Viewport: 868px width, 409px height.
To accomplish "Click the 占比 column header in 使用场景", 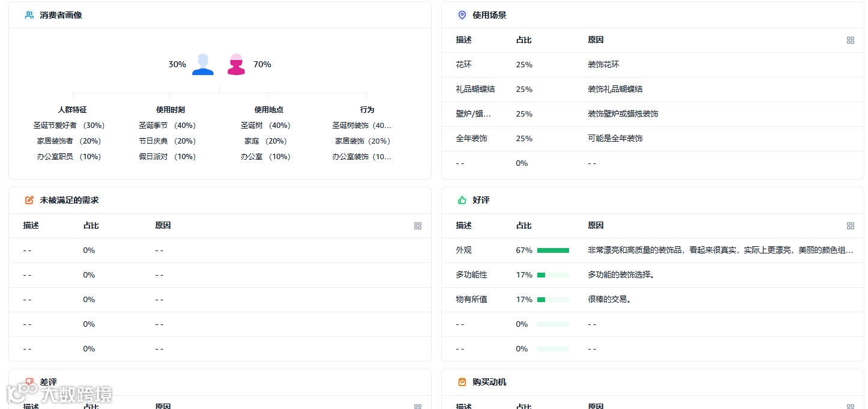I will click(x=523, y=40).
